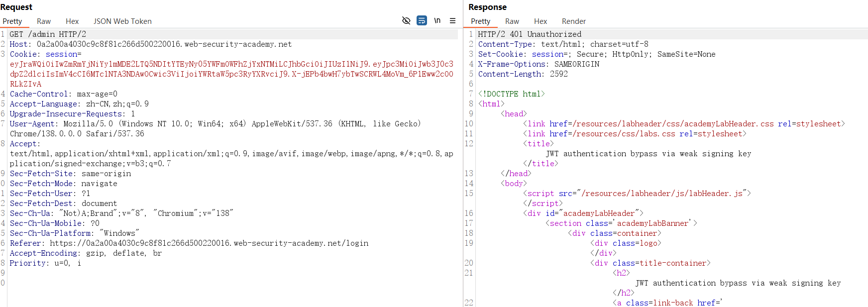
Task: Click the Content-Type: text/html response header
Action: coord(563,44)
